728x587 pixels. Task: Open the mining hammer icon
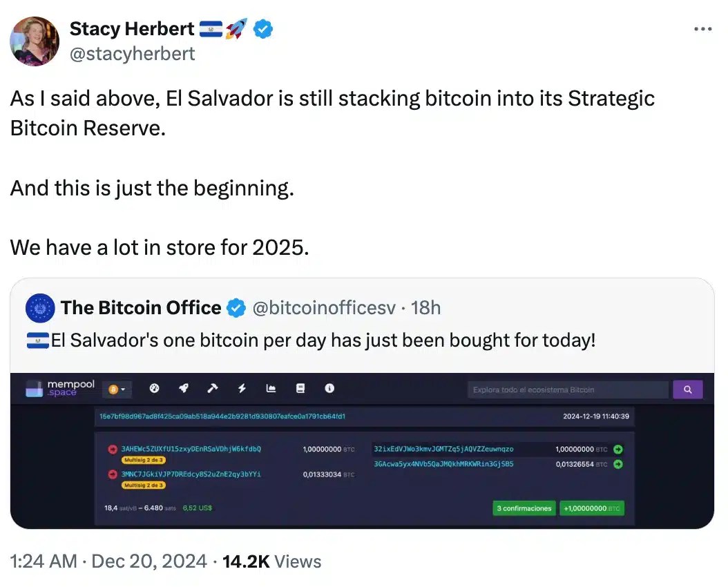[x=212, y=389]
